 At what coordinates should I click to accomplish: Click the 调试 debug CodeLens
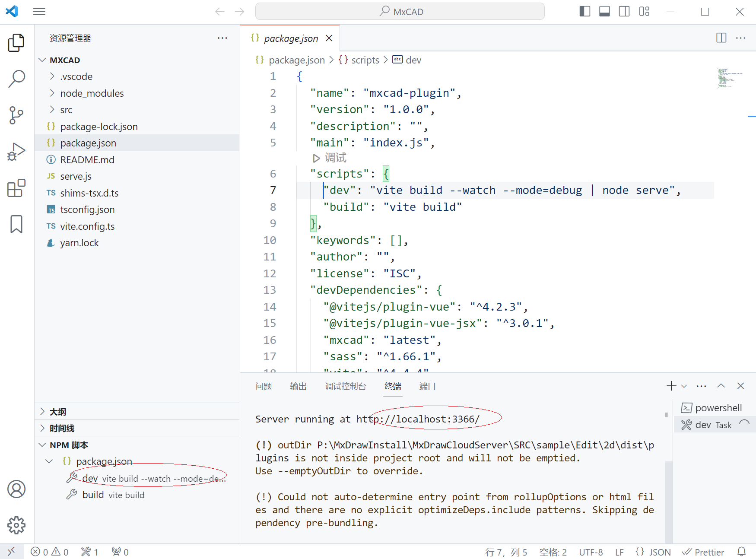(330, 158)
